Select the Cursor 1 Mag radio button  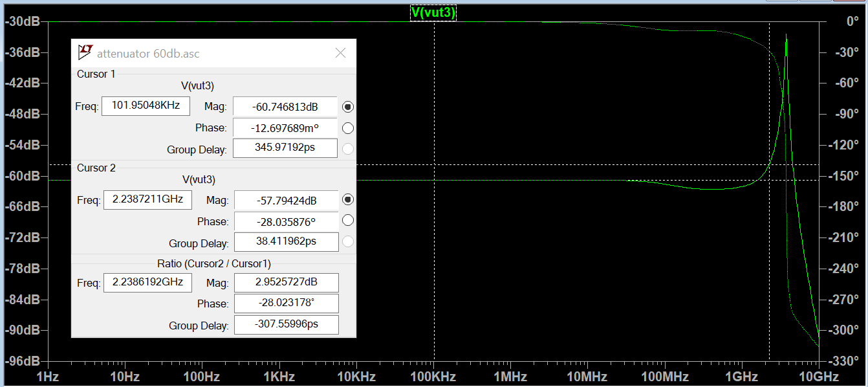348,107
